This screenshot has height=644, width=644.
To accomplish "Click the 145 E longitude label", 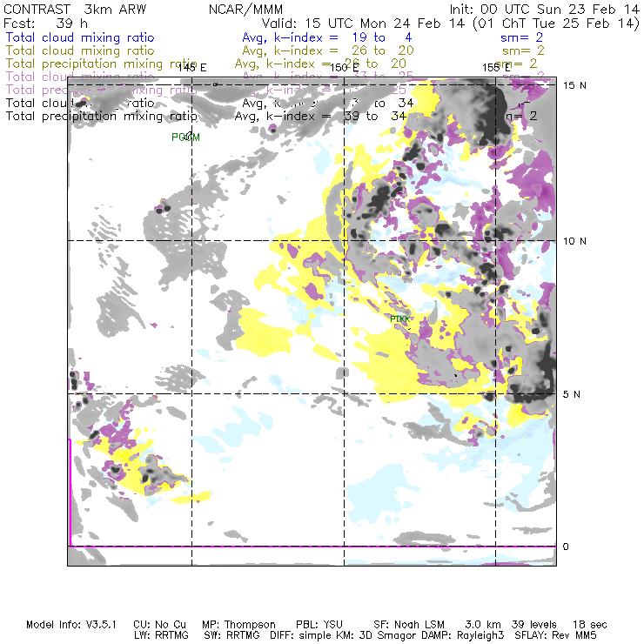I will [x=193, y=68].
